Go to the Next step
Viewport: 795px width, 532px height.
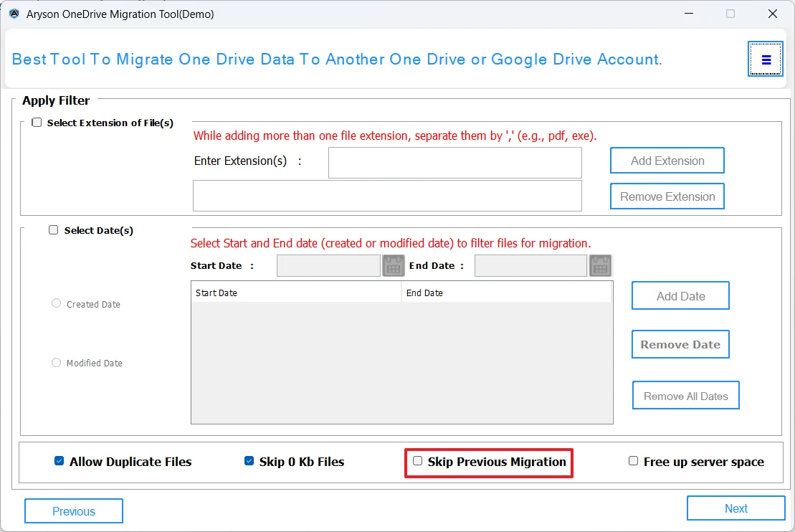pyautogui.click(x=736, y=508)
